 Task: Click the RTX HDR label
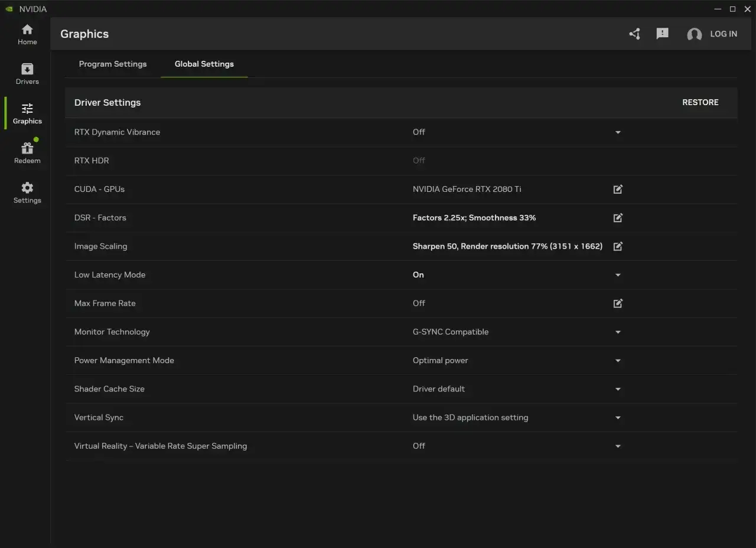click(92, 160)
